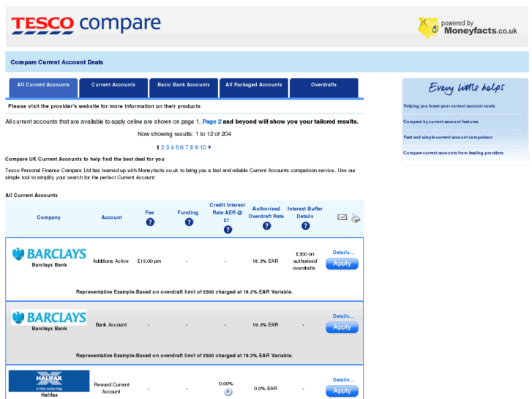
Task: Switch to the Basic Bank Accounts tab
Action: [x=184, y=88]
